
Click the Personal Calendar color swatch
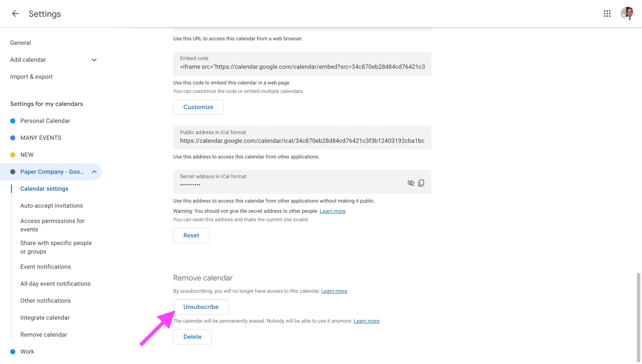pos(13,121)
